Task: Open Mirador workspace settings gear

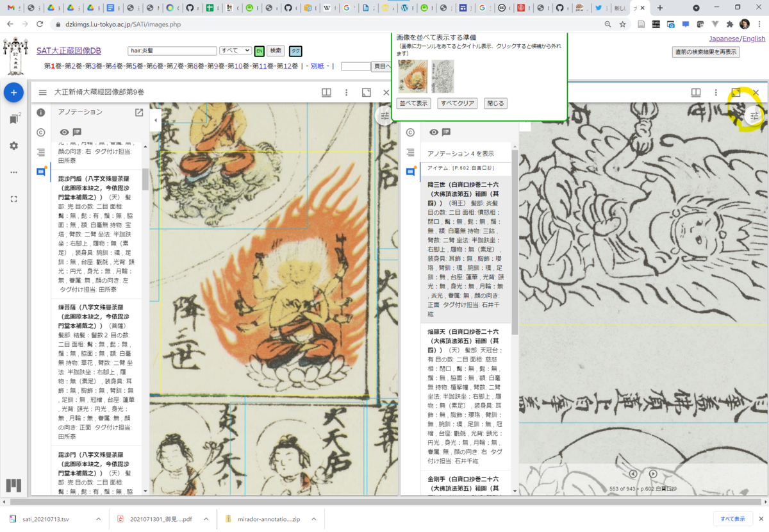Action: point(14,145)
